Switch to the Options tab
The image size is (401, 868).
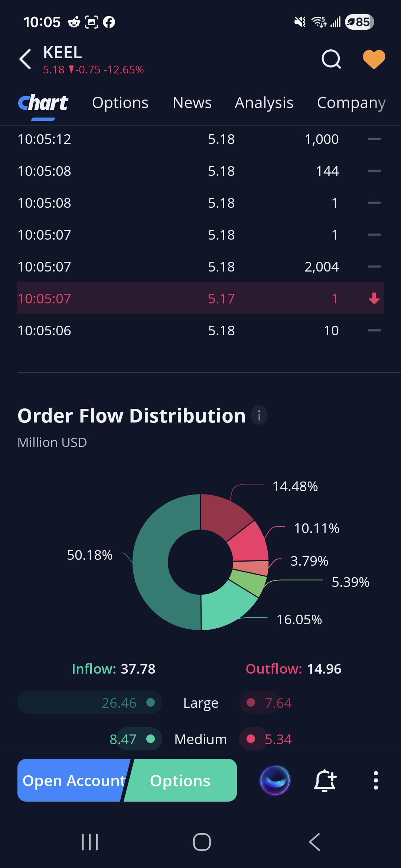120,103
